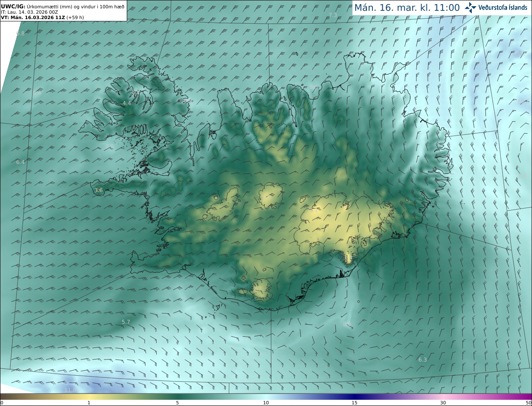Select the date header Mán. 16. mar. kl. 11:00

pos(407,7)
